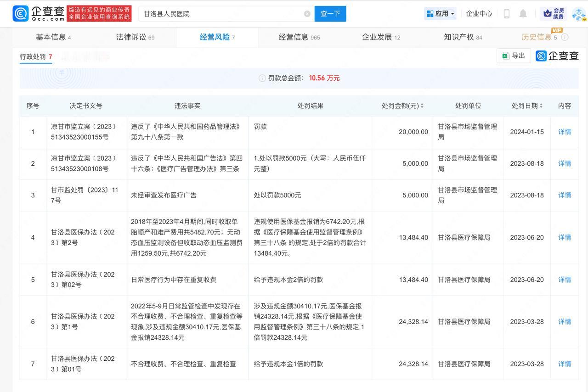Switch to the 法律诉讼 tab
588x392 pixels.
(x=135, y=37)
